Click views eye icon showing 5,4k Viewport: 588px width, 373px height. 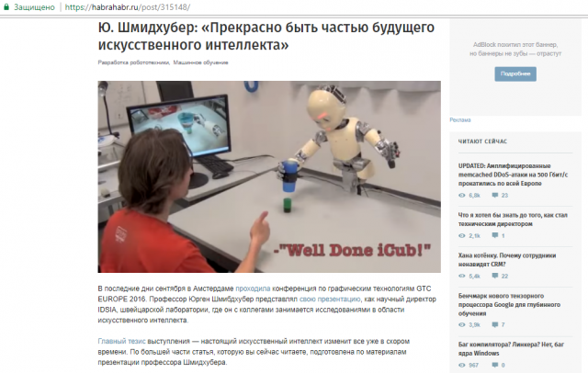pos(462,277)
